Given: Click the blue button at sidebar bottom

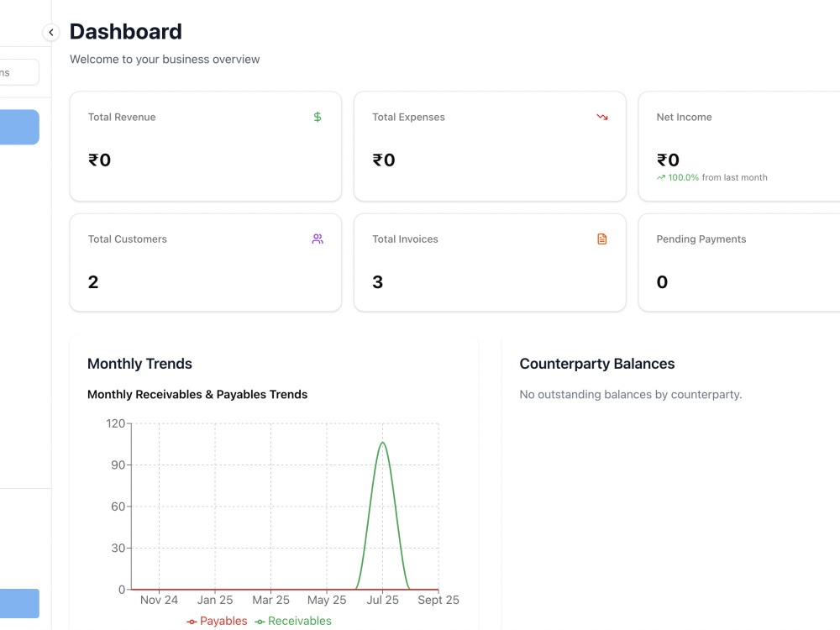Looking at the screenshot, I should tap(19, 603).
